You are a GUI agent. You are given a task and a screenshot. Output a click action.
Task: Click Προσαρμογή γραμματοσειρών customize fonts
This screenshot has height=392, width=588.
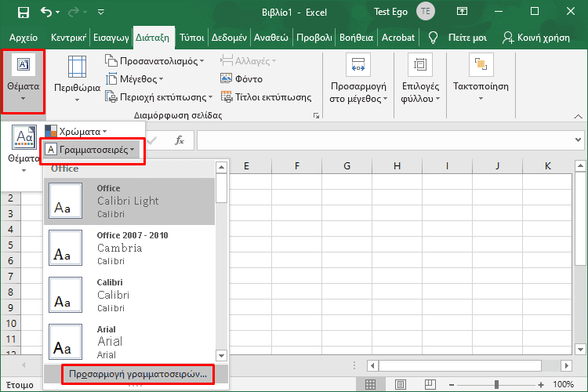[x=138, y=374]
